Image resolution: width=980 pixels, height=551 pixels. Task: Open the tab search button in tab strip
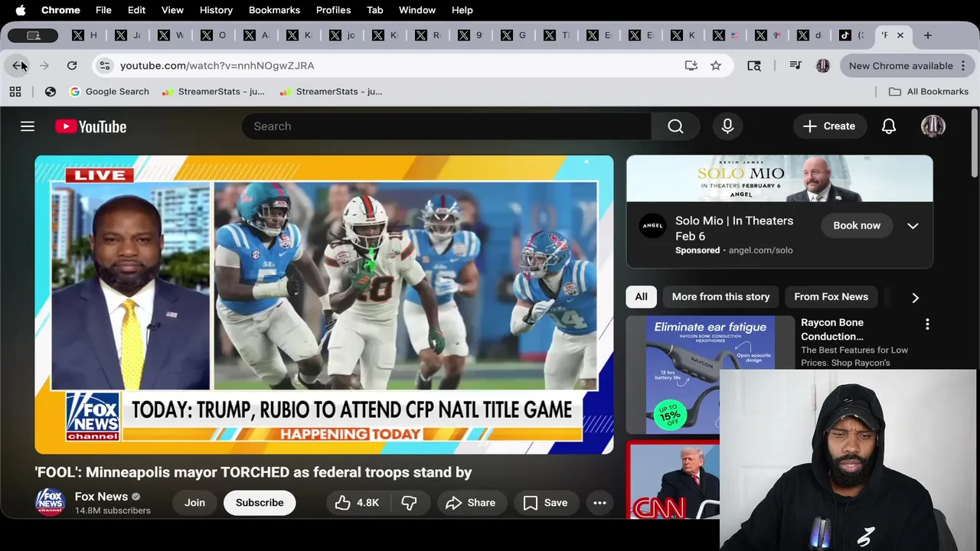(x=33, y=35)
